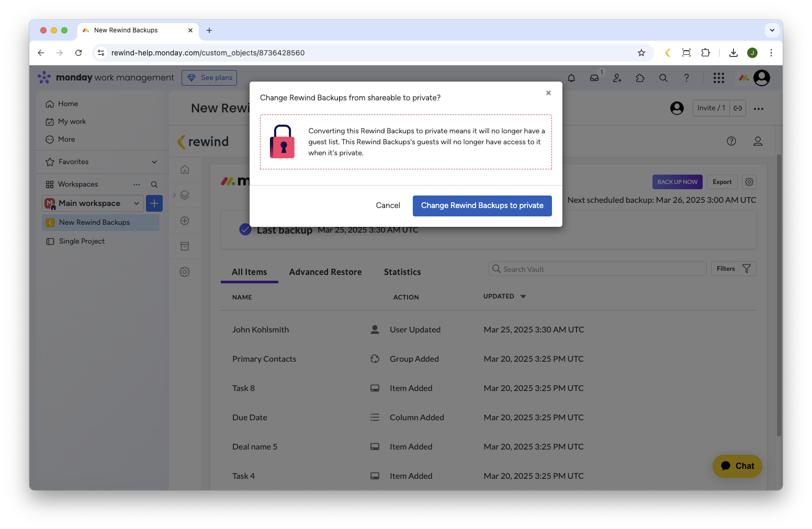The width and height of the screenshot is (812, 529).
Task: Expand the Favorites section
Action: (x=154, y=162)
